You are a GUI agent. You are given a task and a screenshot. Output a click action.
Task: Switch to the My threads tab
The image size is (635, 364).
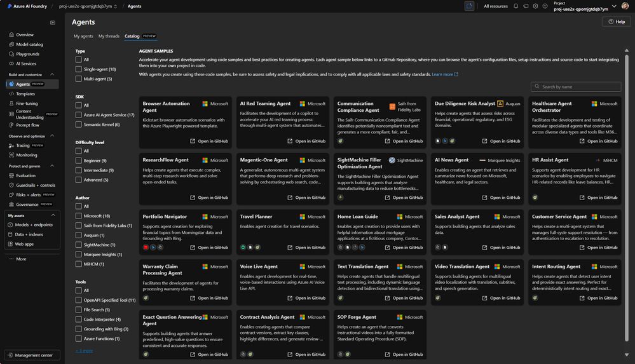[x=109, y=36]
